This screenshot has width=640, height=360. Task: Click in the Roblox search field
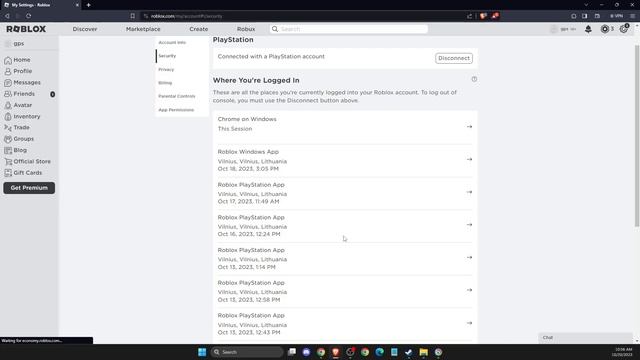click(349, 29)
